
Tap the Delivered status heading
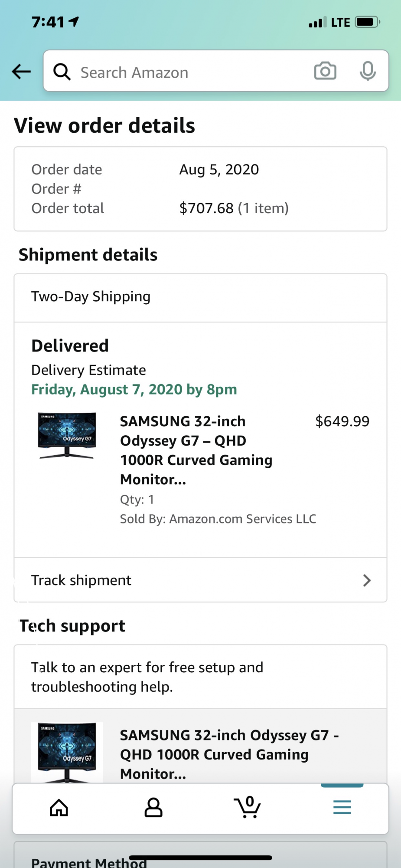coord(70,346)
